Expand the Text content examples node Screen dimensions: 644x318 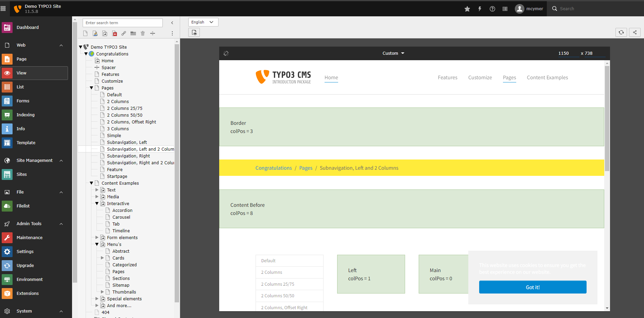pyautogui.click(x=97, y=190)
